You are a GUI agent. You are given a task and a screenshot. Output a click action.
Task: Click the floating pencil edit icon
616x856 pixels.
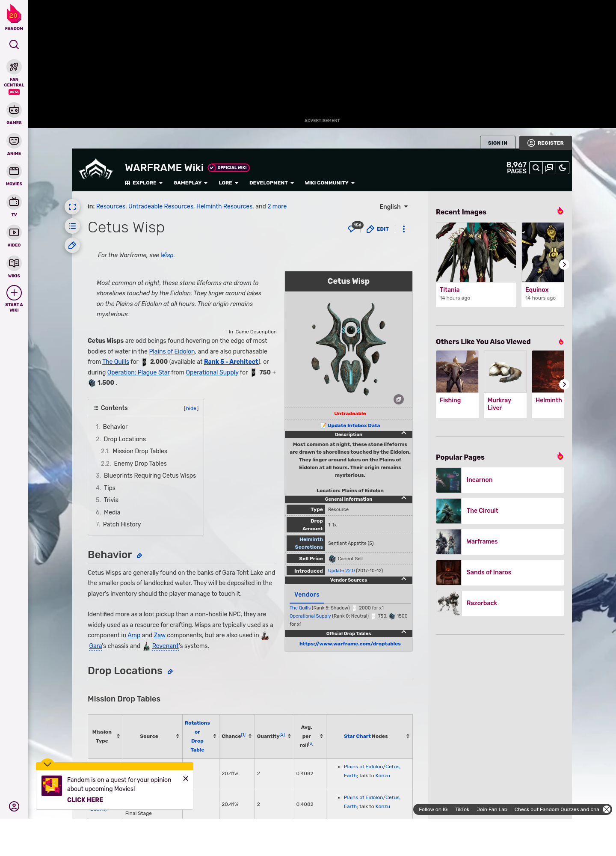pyautogui.click(x=72, y=245)
